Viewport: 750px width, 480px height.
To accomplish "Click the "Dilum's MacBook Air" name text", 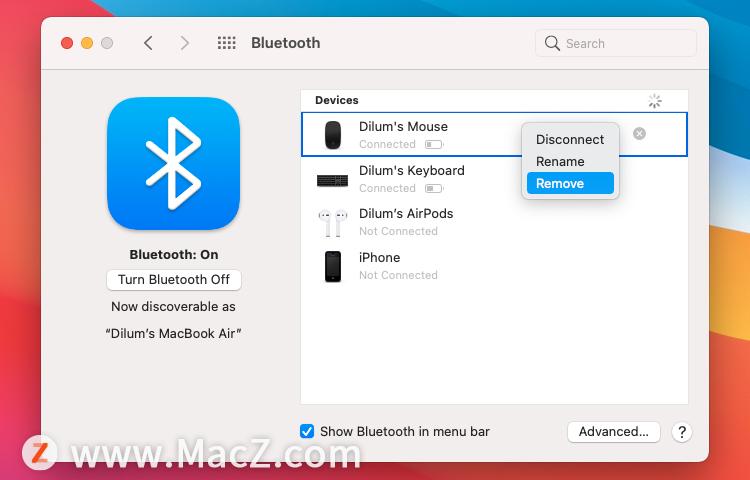I will [x=173, y=333].
